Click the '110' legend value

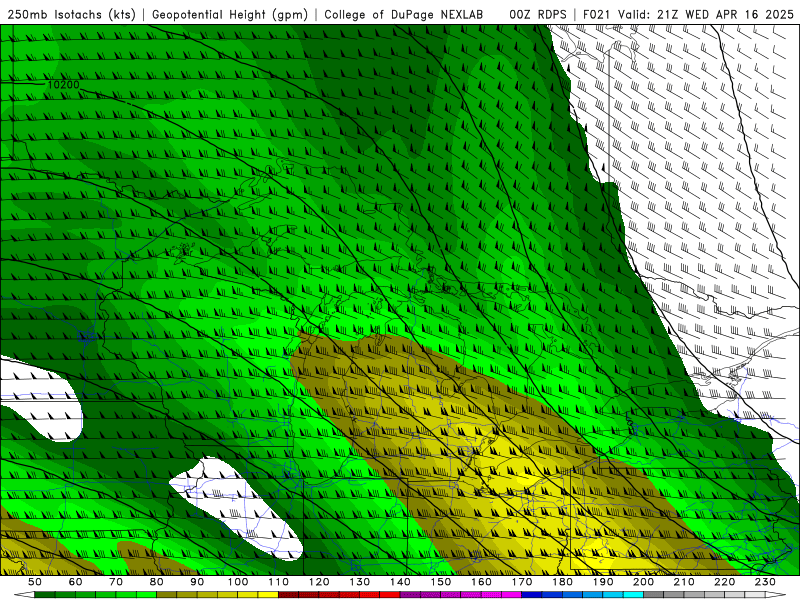point(279,582)
